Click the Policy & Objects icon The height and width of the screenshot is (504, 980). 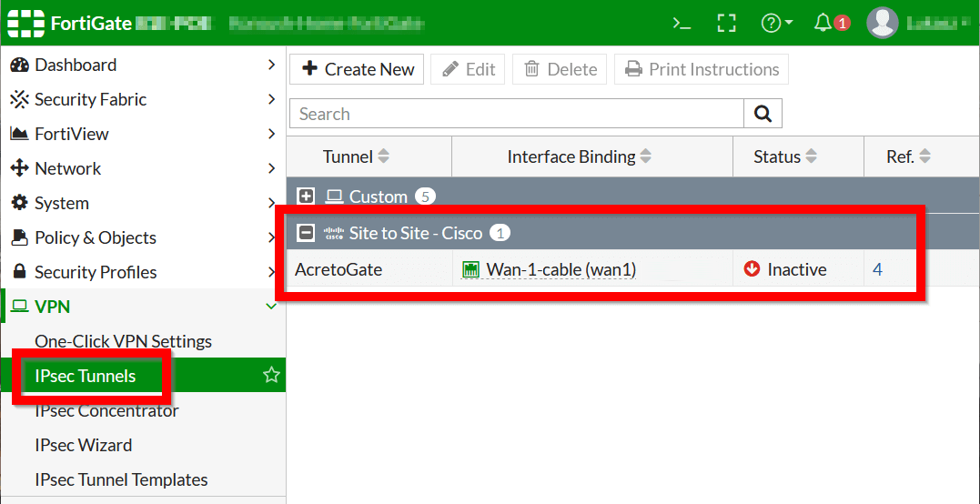tap(20, 238)
